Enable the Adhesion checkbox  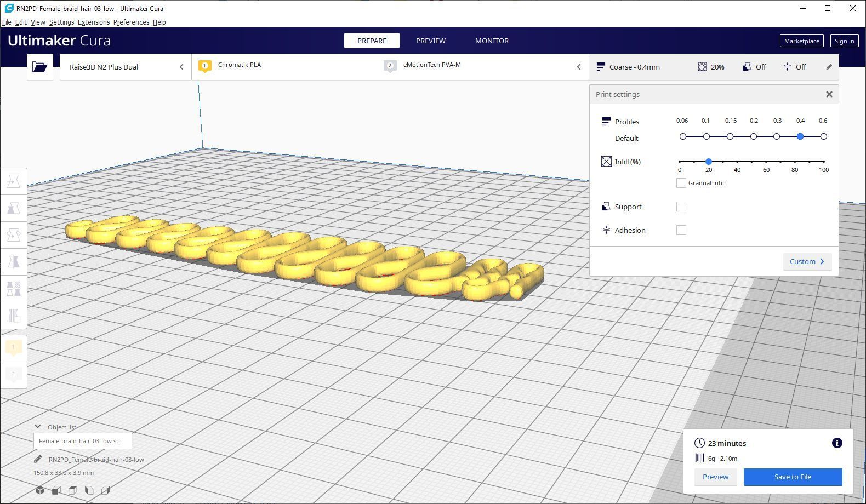(x=681, y=230)
